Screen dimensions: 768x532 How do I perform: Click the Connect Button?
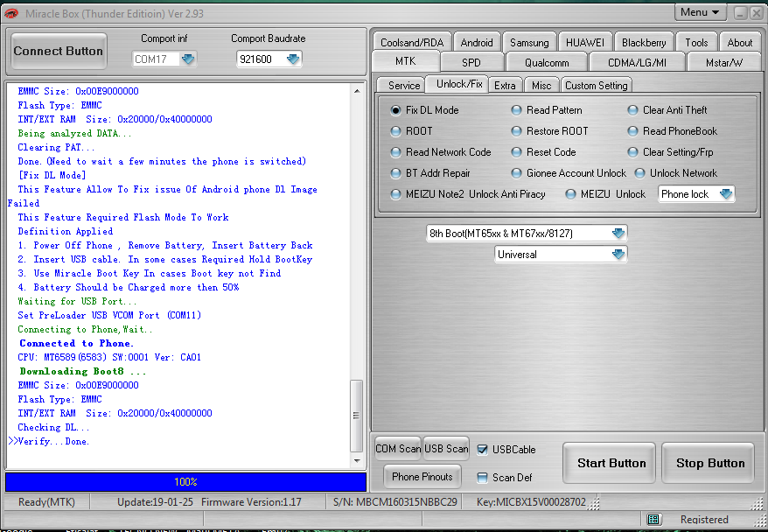tap(59, 51)
